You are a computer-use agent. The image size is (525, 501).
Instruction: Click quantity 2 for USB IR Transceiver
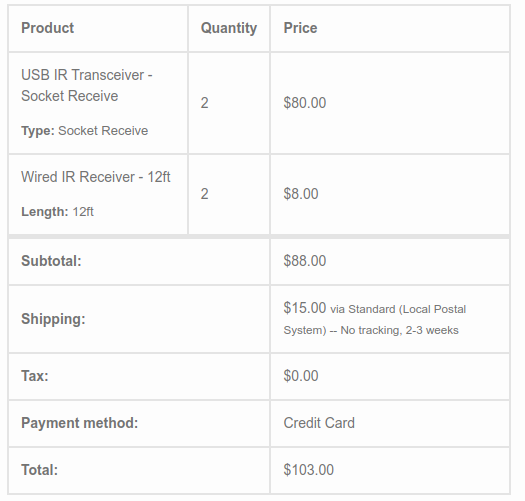tap(205, 103)
